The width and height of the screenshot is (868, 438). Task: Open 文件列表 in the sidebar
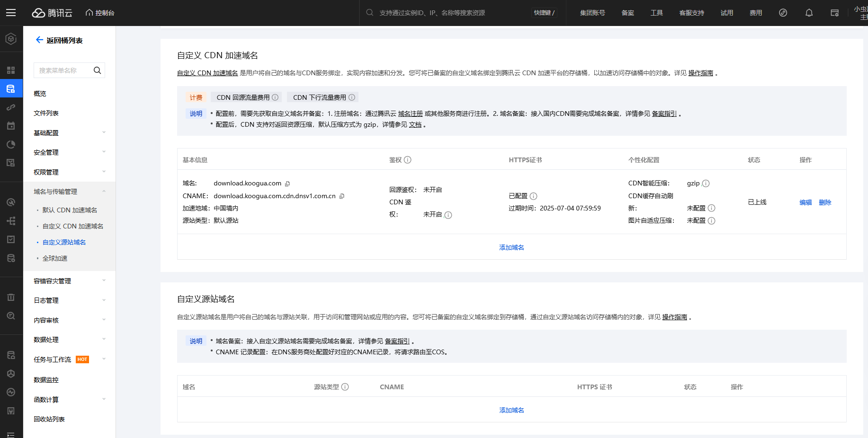point(46,113)
